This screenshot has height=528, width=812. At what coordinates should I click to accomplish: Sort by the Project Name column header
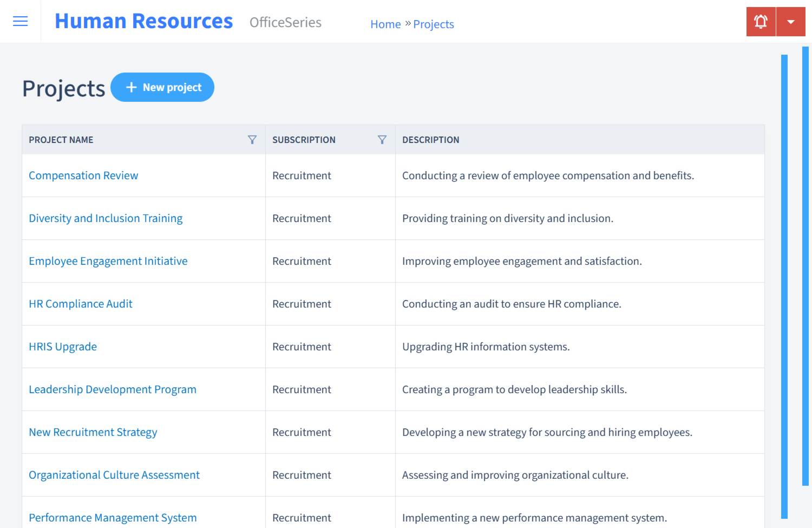[61, 139]
